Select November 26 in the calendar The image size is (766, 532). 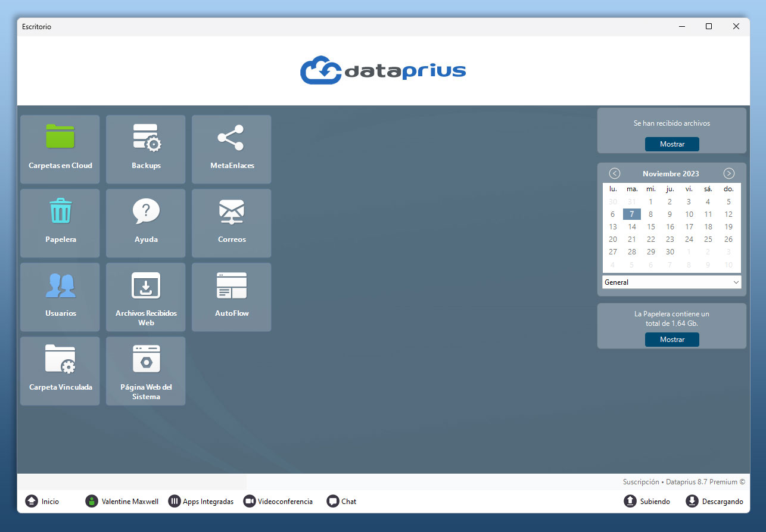click(728, 239)
